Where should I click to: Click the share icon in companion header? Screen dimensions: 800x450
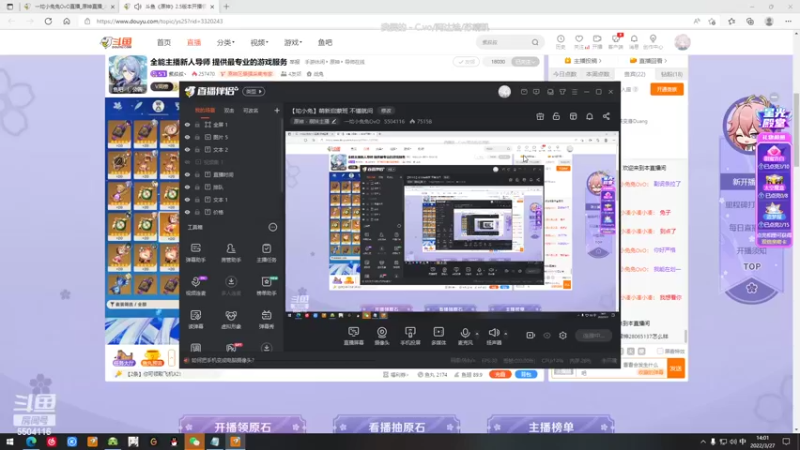(x=606, y=116)
